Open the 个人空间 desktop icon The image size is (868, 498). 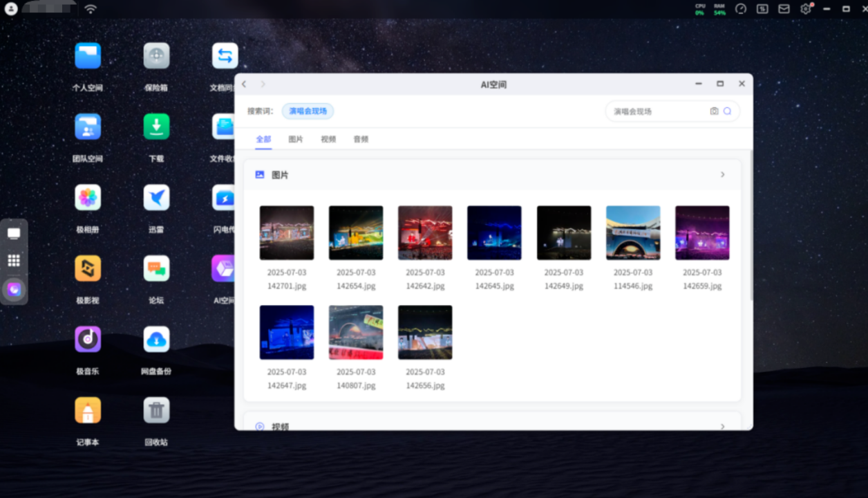(88, 56)
